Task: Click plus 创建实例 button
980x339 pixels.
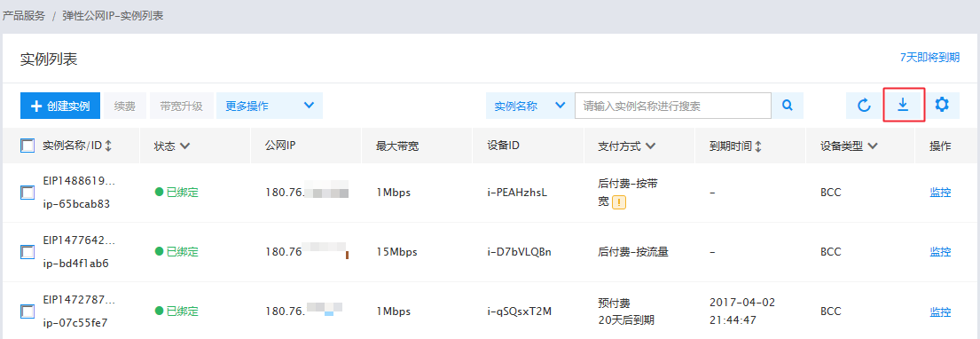Action: [x=60, y=106]
